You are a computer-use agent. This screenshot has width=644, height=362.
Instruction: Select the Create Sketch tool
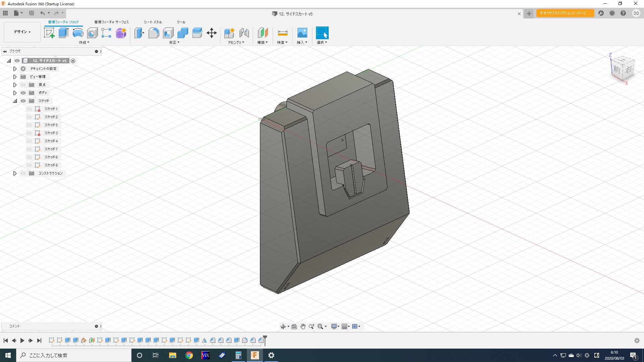click(x=49, y=33)
